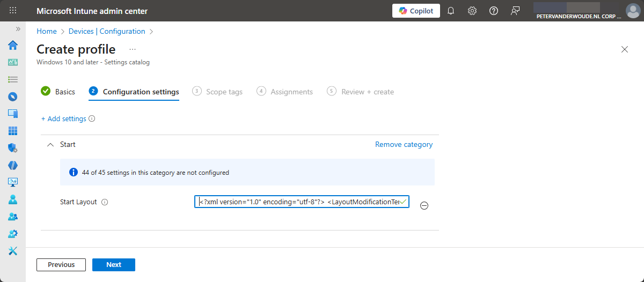
Task: Open Troubleshooting tools icon in sidebar
Action: (13, 251)
